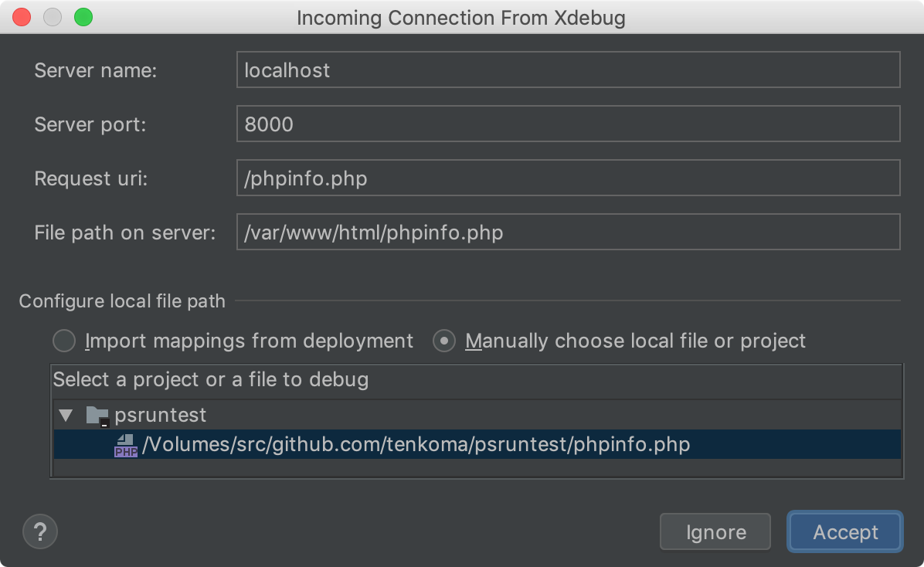Close the Xdebug dialog with red button
This screenshot has width=924, height=567.
pos(22,17)
